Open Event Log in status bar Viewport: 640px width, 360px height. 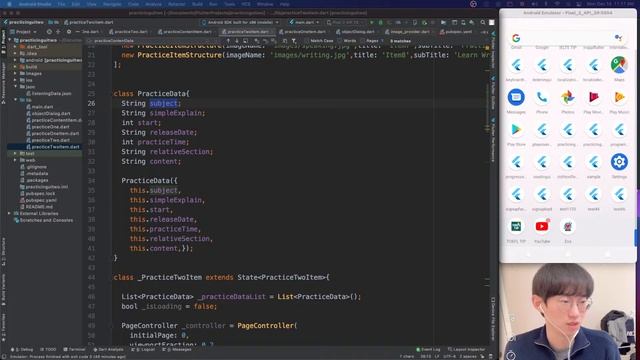428,350
